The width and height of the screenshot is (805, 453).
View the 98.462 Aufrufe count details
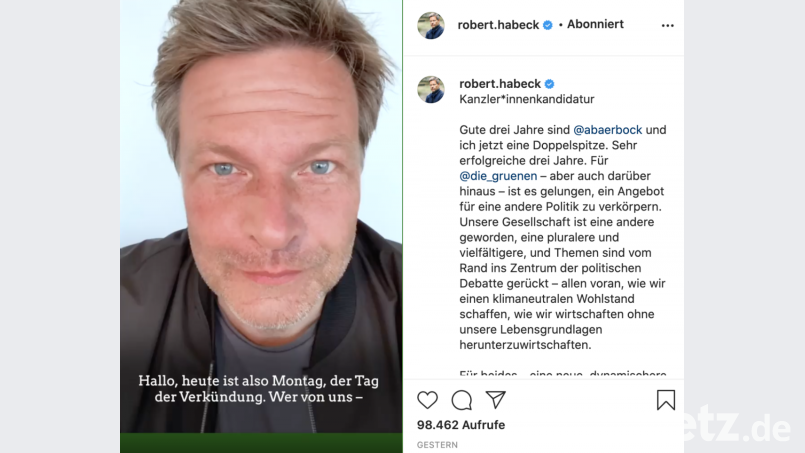click(461, 425)
